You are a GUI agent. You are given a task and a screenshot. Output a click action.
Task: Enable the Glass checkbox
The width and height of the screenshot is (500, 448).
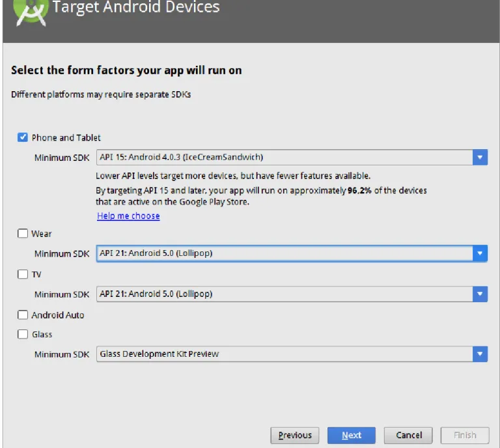[23, 334]
